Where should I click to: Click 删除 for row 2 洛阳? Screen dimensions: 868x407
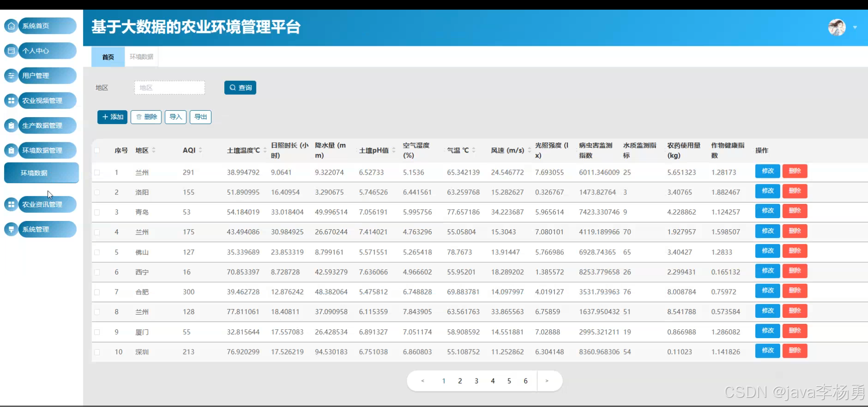794,191
